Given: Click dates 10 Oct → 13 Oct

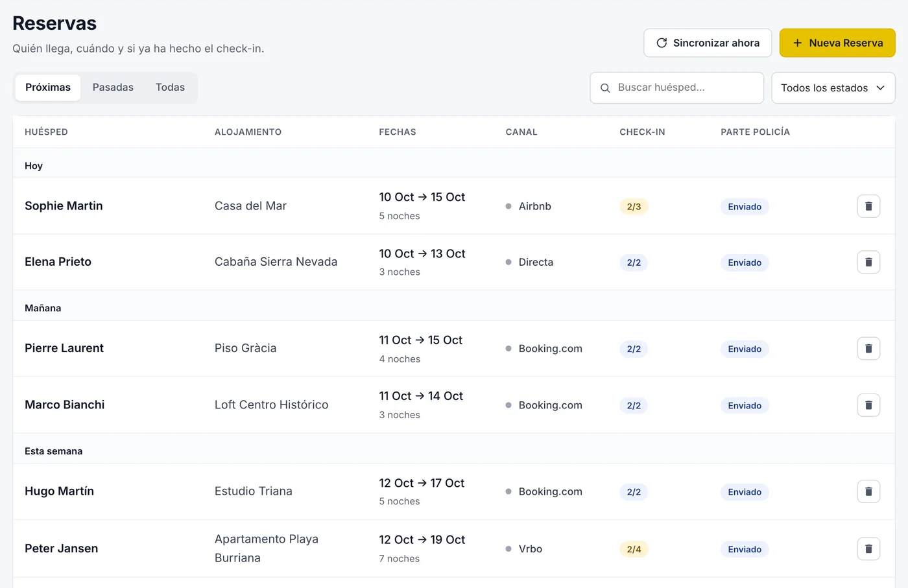Looking at the screenshot, I should [x=422, y=253].
